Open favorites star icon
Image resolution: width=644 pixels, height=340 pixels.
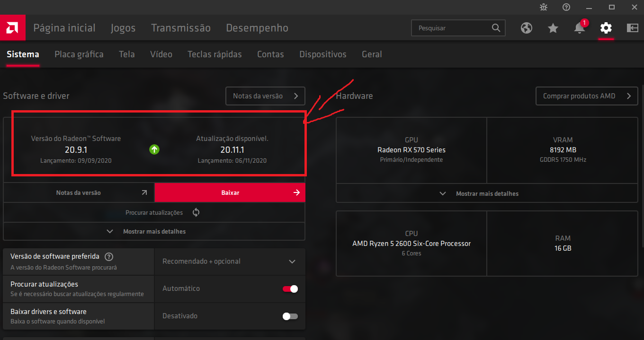coord(553,28)
